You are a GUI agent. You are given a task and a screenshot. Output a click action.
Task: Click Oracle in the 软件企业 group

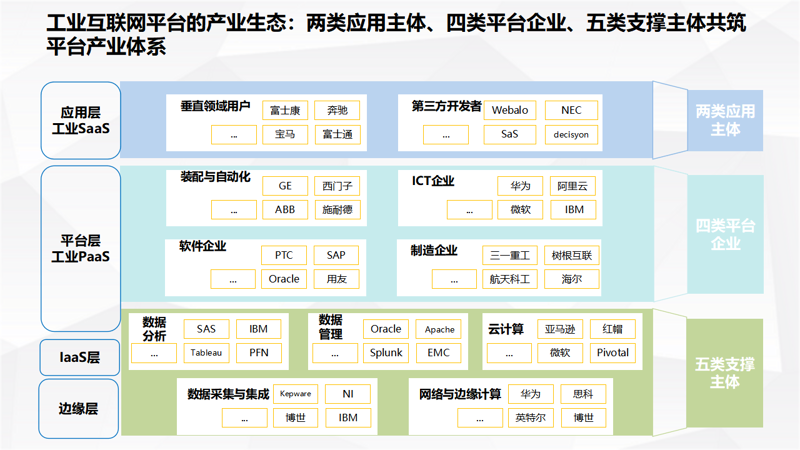tap(284, 279)
